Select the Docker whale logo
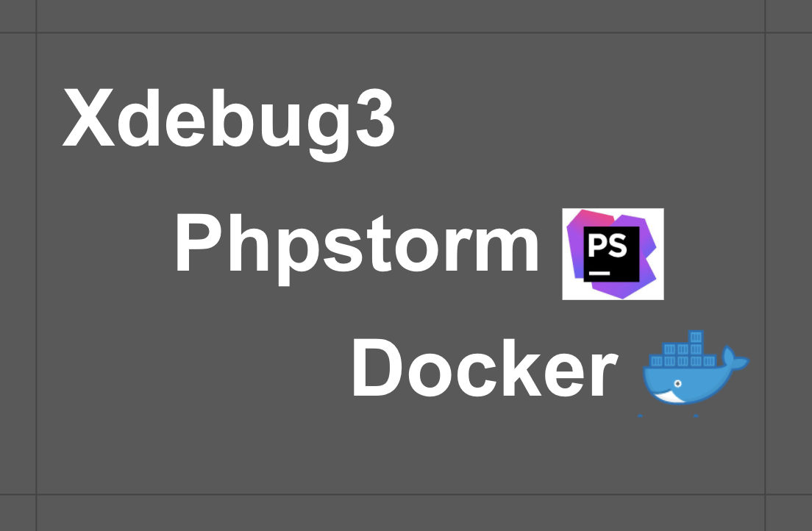812x531 pixels. click(696, 368)
